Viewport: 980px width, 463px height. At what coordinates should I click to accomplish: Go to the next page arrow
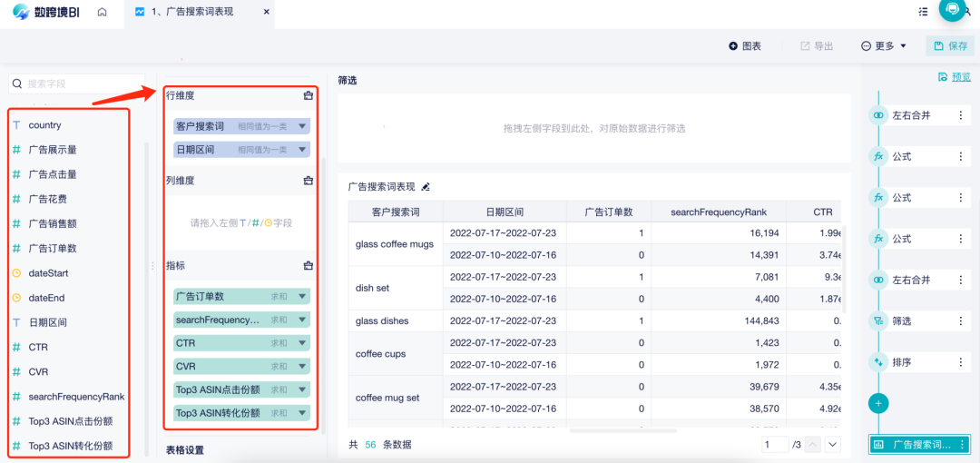[832, 445]
